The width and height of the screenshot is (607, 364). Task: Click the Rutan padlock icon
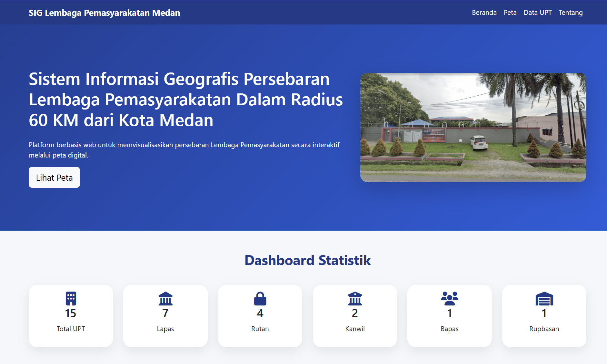(x=260, y=299)
